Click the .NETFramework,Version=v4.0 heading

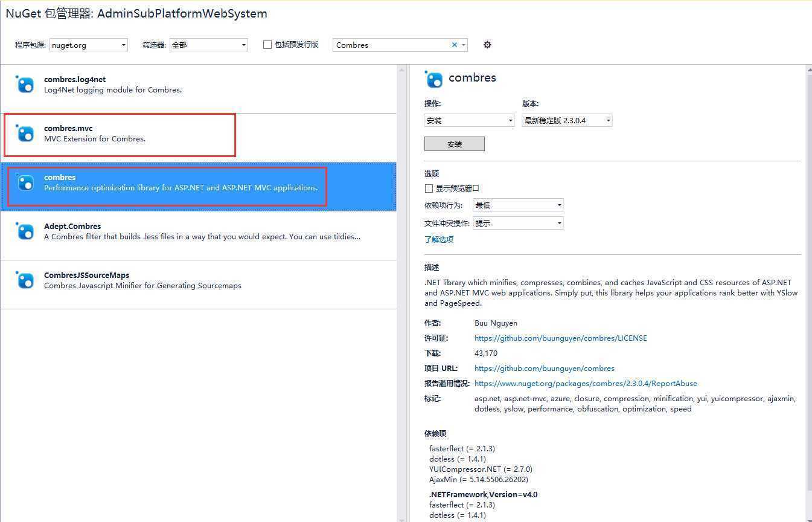483,494
